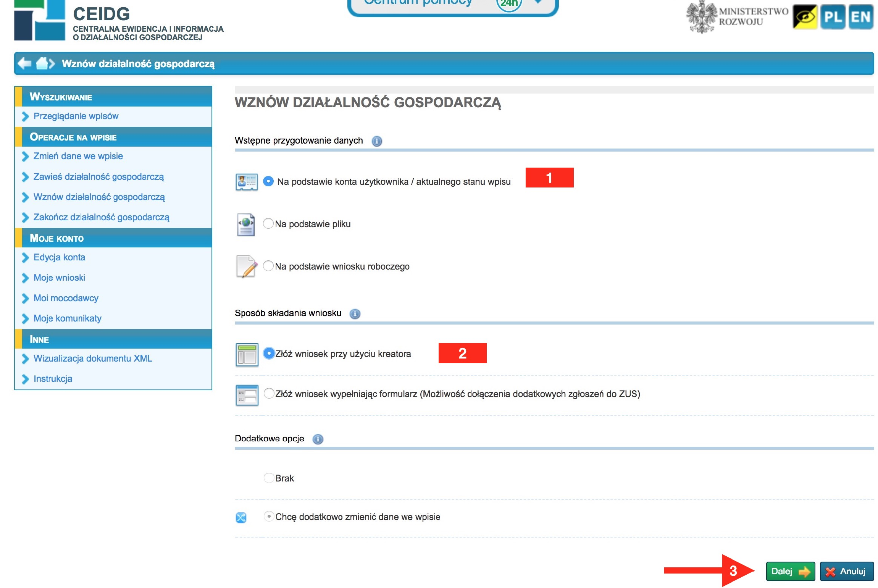
Task: Open Zmień dane we wpisie
Action: [x=78, y=156]
